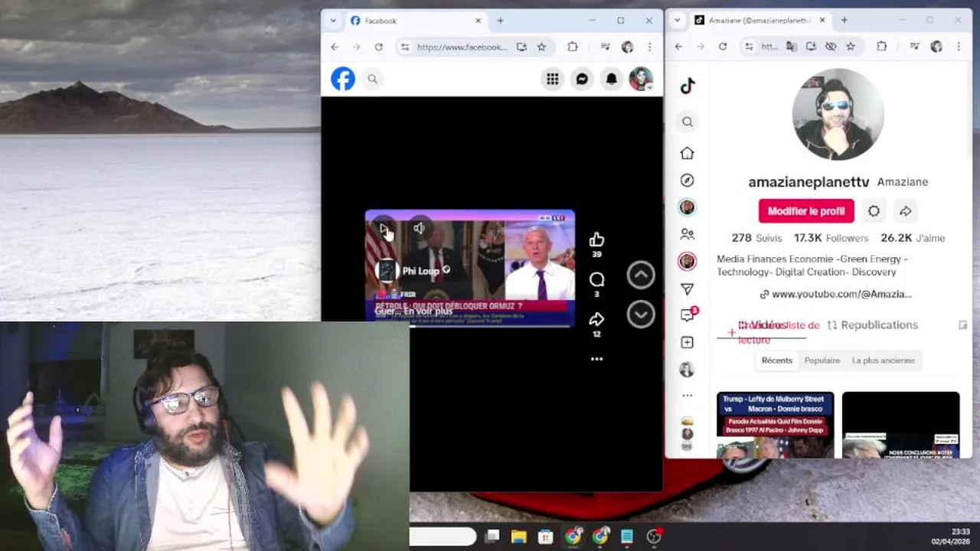Go back in the Facebook window
The height and width of the screenshot is (551, 980).
[x=335, y=47]
